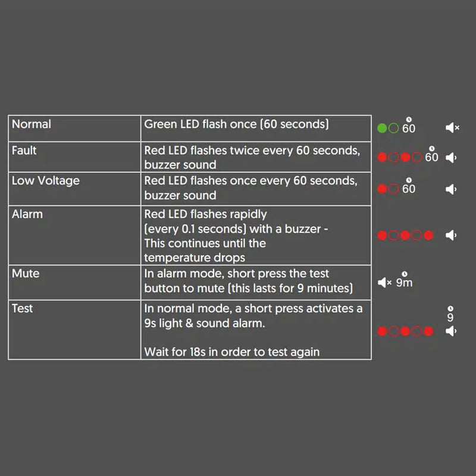The image size is (476, 476).
Task: Click the 9m timer label in the Mute row
Action: point(404,283)
